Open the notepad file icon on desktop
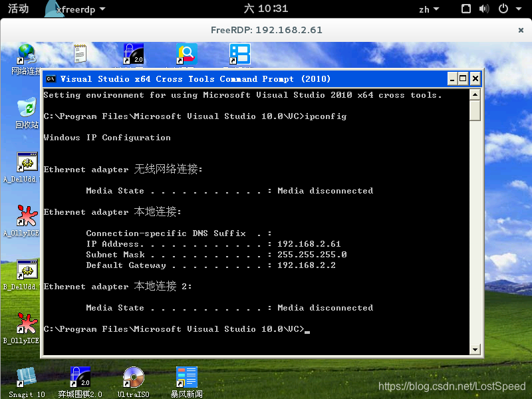 [80, 54]
